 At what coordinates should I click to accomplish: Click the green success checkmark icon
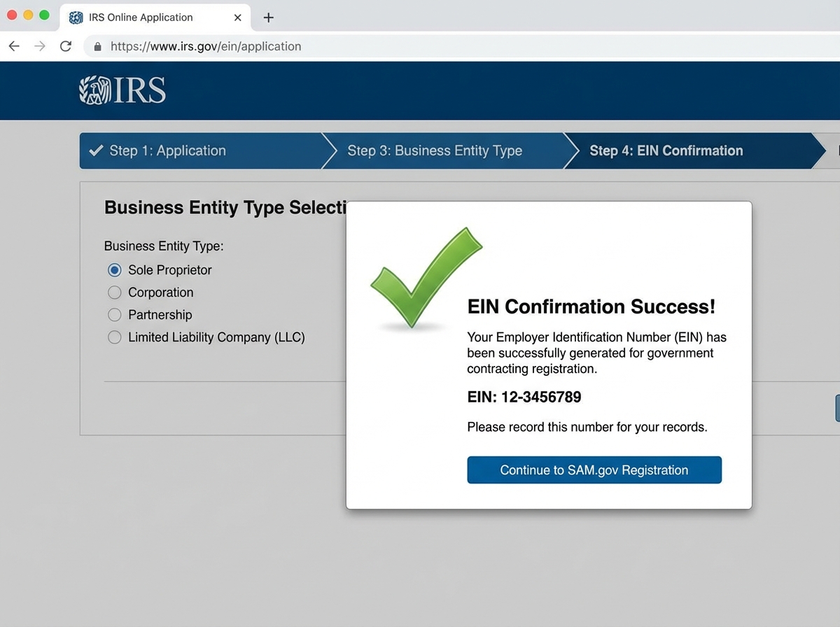(x=427, y=276)
